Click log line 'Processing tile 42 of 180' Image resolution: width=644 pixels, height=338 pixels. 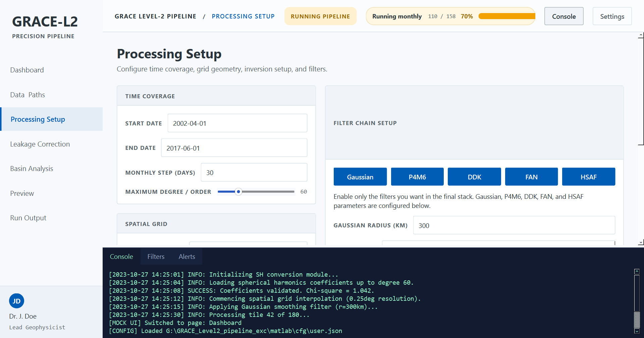pyautogui.click(x=209, y=315)
